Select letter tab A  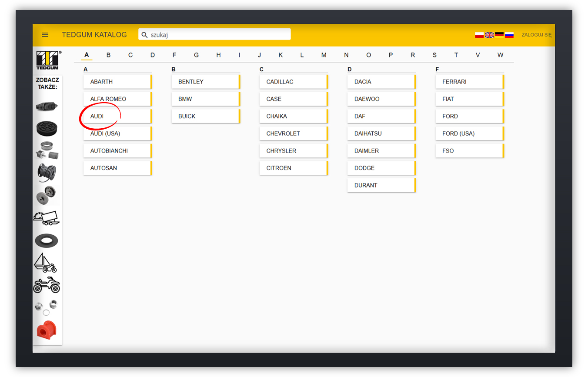pos(87,55)
